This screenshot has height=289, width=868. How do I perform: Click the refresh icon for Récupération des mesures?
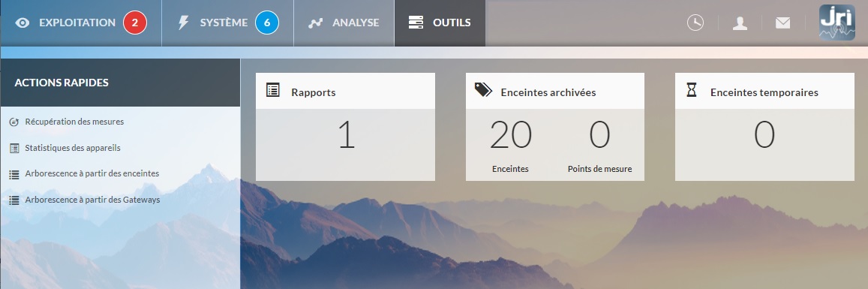14,122
